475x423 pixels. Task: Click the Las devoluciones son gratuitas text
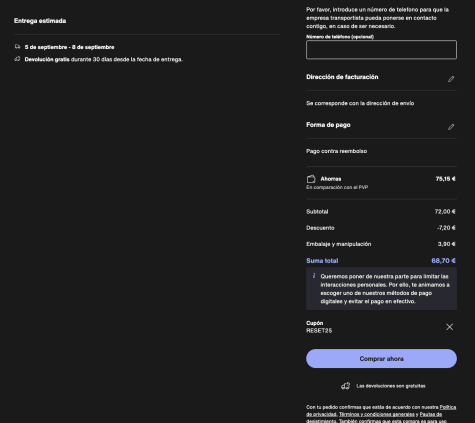[x=391, y=386]
